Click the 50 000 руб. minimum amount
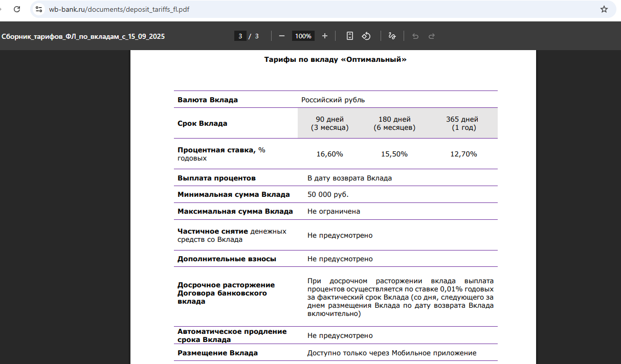This screenshot has width=621, height=364. 328,194
